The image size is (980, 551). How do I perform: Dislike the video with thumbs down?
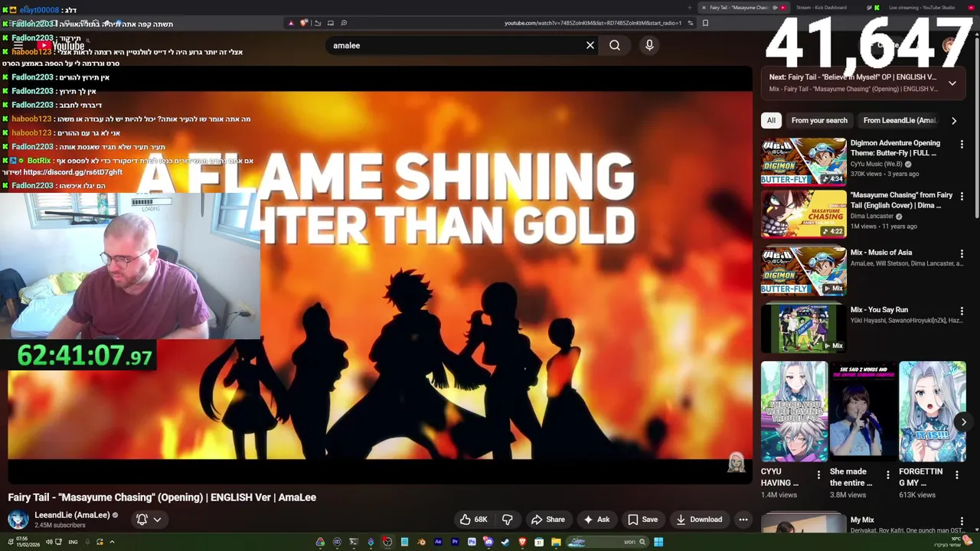[x=507, y=520]
